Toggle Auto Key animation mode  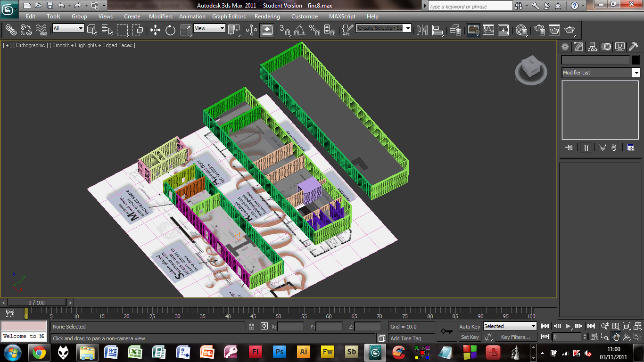[x=470, y=327]
